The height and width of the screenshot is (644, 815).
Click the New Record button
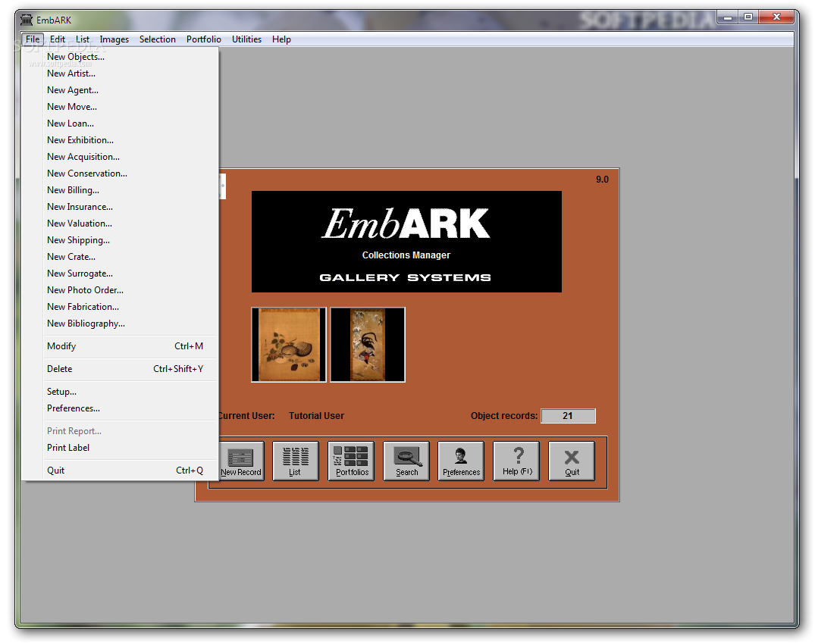coord(241,461)
